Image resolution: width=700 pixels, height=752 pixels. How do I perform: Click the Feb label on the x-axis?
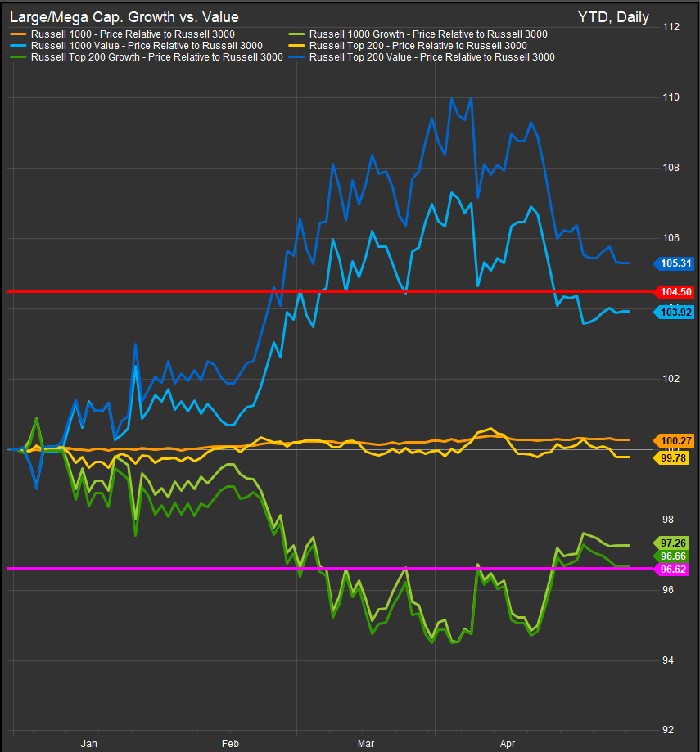pyautogui.click(x=230, y=744)
